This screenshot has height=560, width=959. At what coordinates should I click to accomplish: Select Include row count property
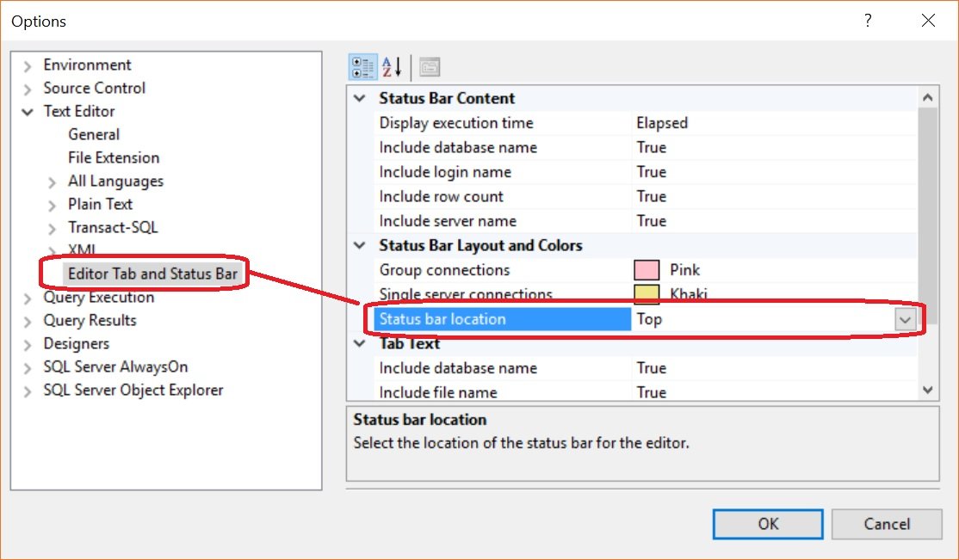click(441, 196)
